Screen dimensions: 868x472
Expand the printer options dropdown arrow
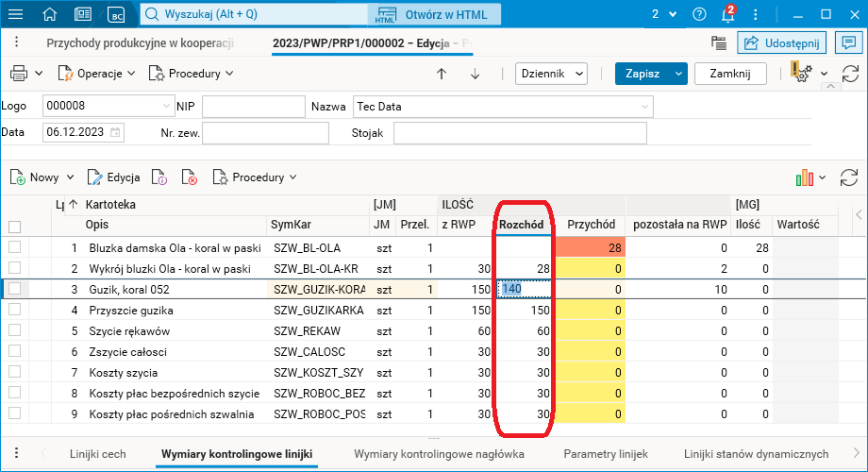(x=39, y=74)
